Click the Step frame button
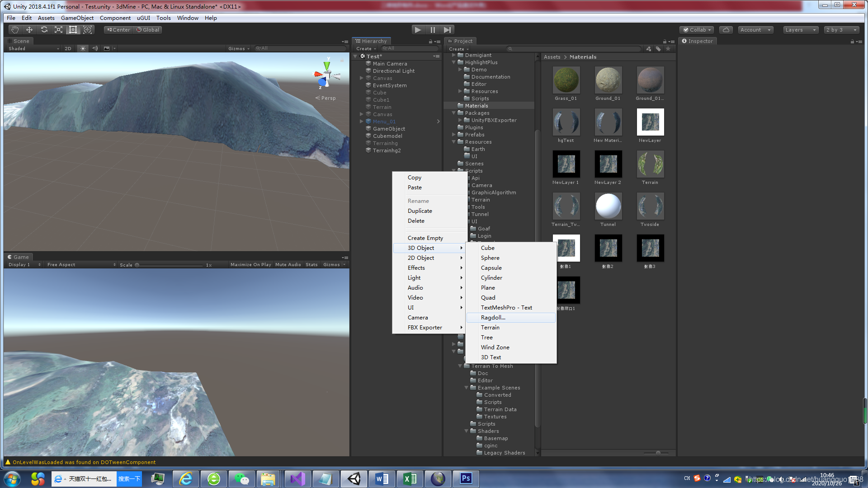 [447, 30]
